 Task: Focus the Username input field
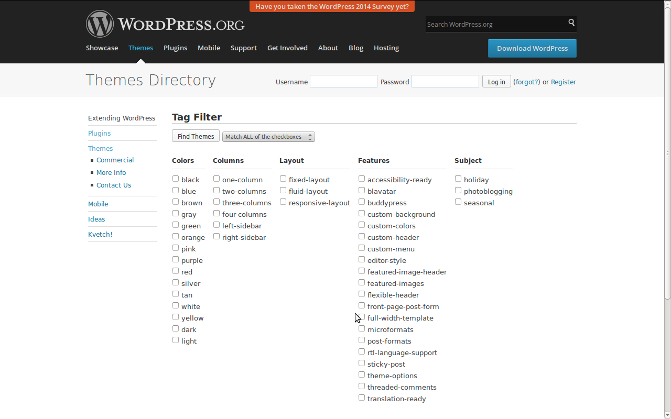coord(343,81)
